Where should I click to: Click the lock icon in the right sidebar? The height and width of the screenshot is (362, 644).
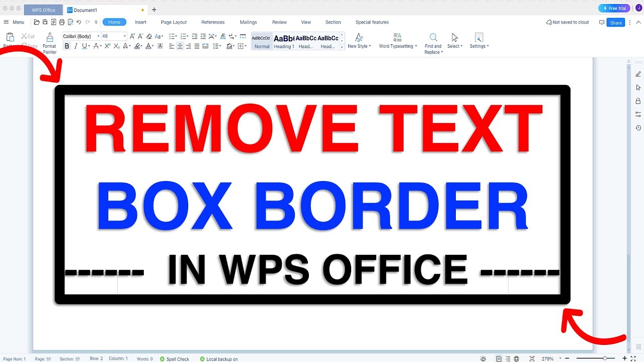[638, 101]
